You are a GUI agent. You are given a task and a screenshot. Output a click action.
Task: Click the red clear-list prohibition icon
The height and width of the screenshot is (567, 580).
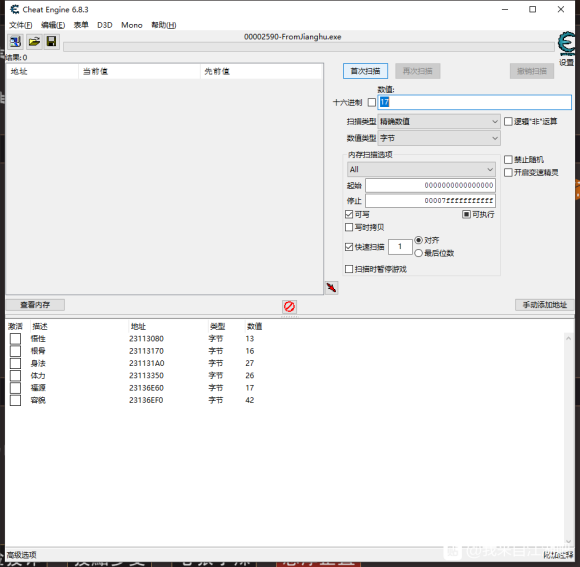point(289,307)
